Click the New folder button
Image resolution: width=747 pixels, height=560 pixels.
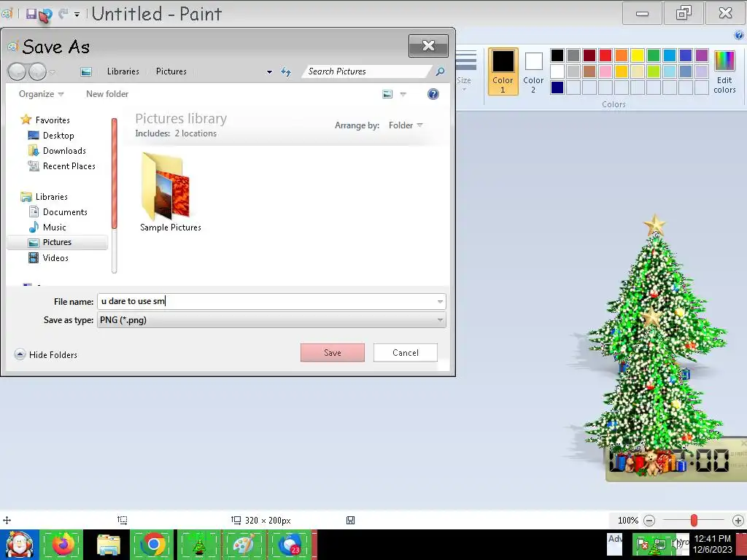107,94
